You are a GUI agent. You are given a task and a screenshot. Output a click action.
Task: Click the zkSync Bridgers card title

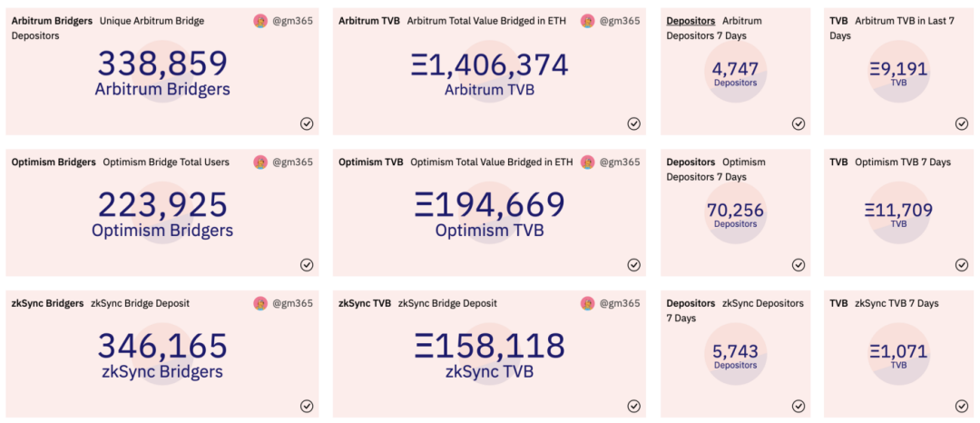pyautogui.click(x=47, y=304)
